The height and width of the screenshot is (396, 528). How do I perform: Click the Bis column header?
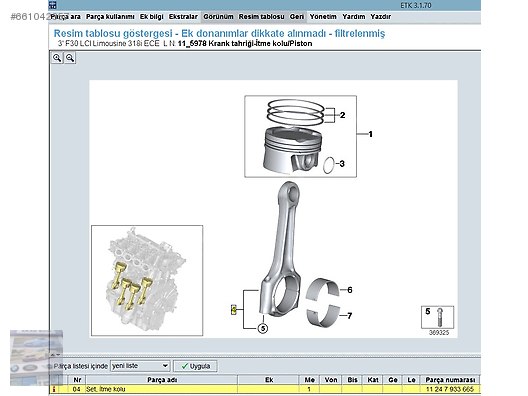coord(352,380)
